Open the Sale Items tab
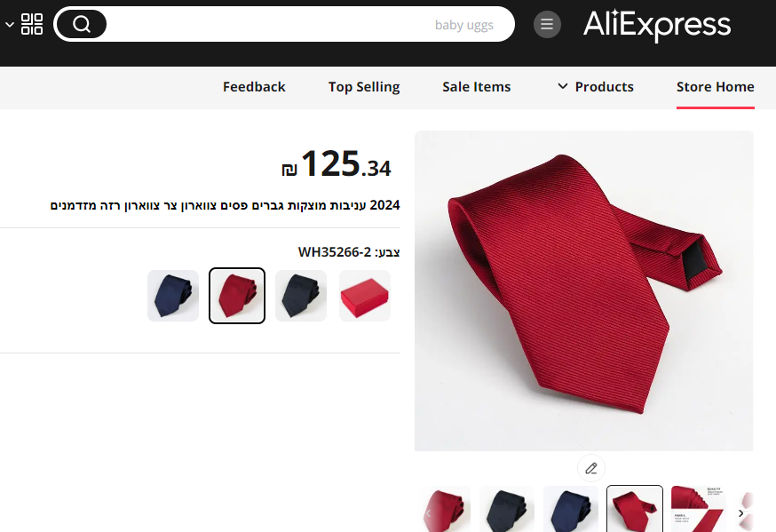776x532 pixels. tap(477, 87)
